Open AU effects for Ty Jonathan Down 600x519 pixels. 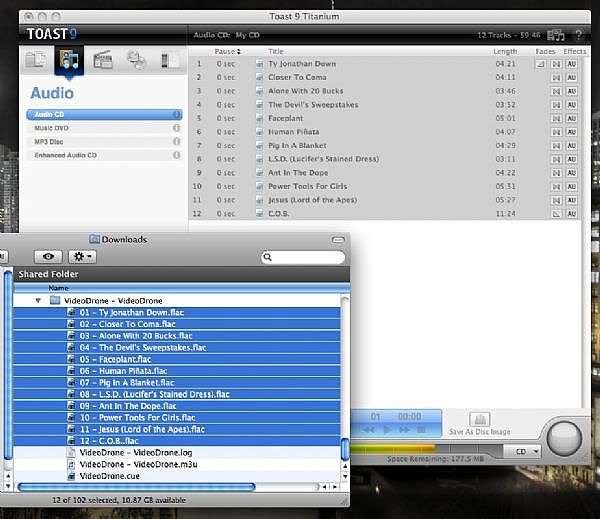(x=572, y=64)
